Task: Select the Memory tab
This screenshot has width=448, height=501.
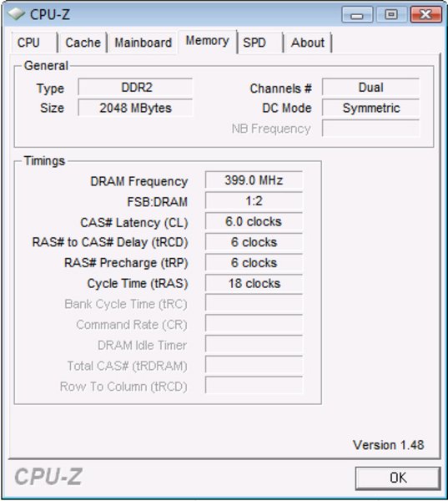Action: 208,41
